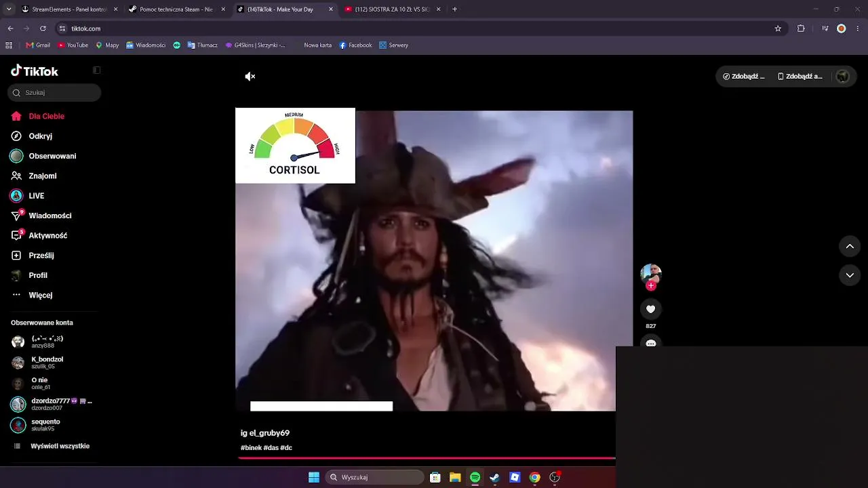The height and width of the screenshot is (488, 868).
Task: Open the video creator's avatar
Action: pos(651,273)
